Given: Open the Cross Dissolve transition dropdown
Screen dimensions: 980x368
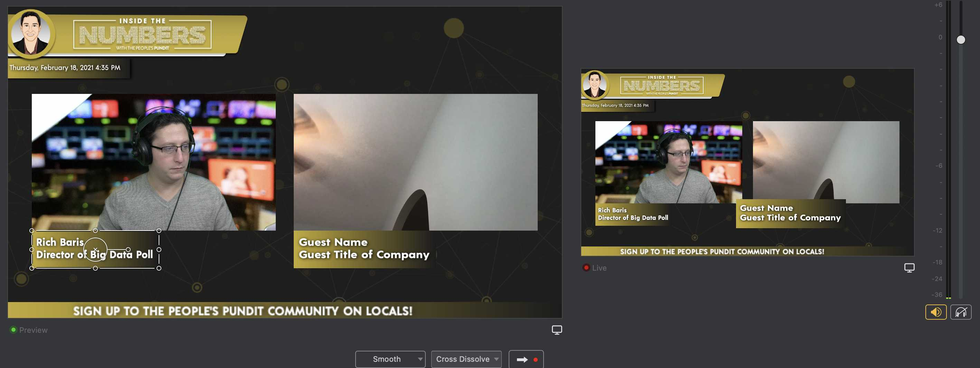Looking at the screenshot, I should (x=467, y=359).
